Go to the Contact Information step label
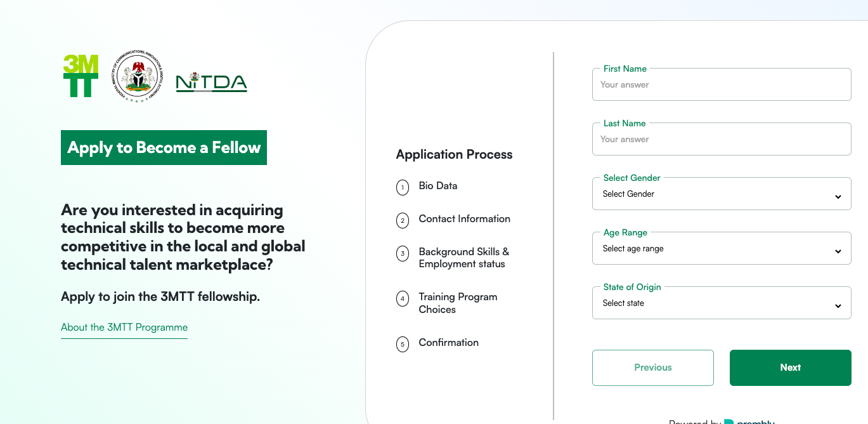Screen dimensions: 868x424 pos(465,219)
